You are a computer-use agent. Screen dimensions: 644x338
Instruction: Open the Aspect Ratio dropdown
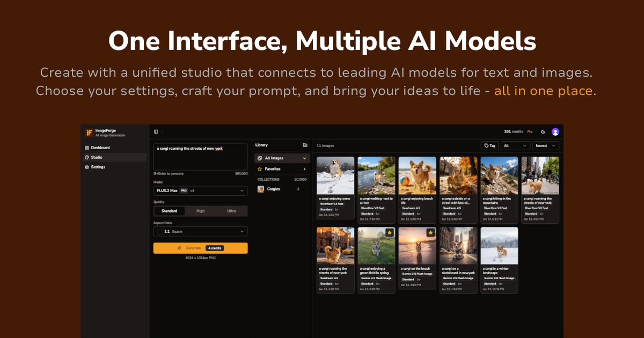click(x=200, y=231)
